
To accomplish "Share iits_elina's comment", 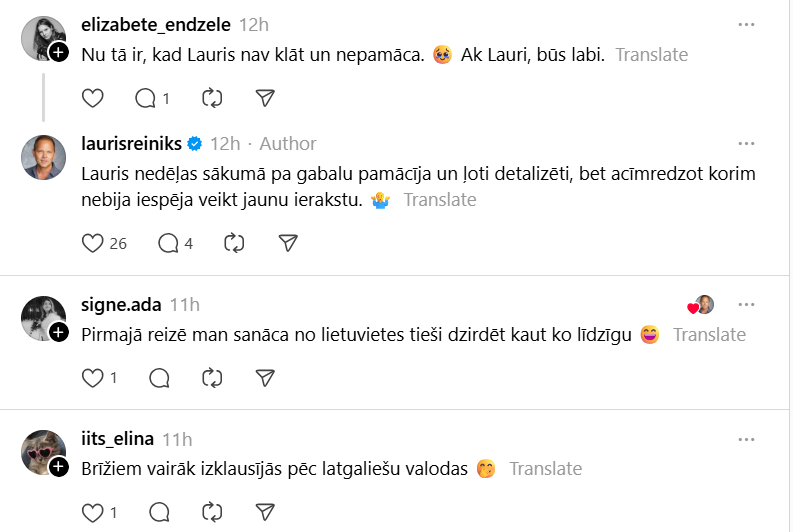I will (x=265, y=513).
